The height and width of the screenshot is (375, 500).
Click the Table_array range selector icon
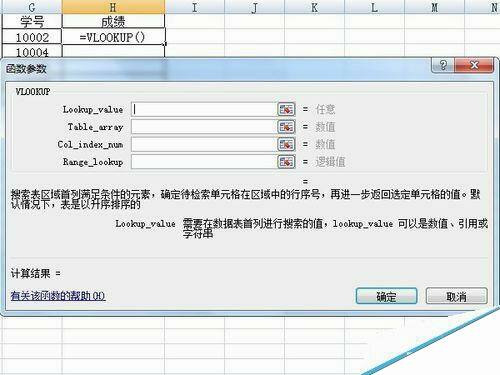tap(286, 127)
